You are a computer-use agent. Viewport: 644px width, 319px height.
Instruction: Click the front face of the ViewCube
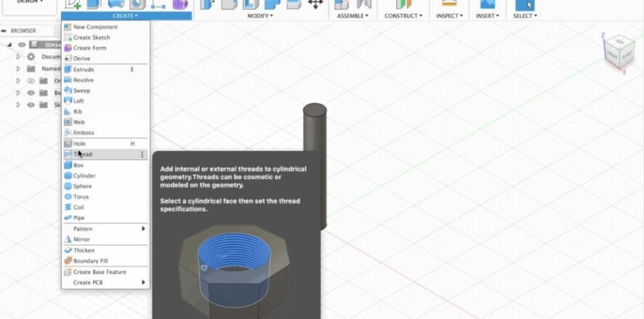click(612, 55)
